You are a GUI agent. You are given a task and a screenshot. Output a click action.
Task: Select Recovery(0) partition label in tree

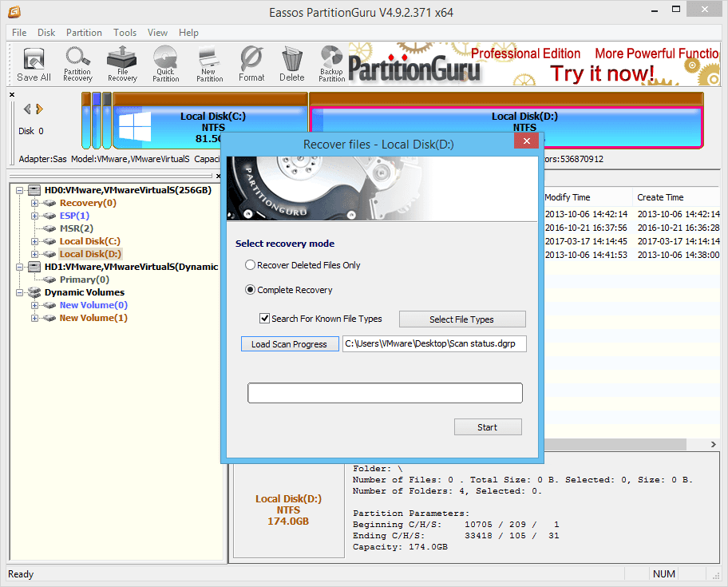coord(88,203)
